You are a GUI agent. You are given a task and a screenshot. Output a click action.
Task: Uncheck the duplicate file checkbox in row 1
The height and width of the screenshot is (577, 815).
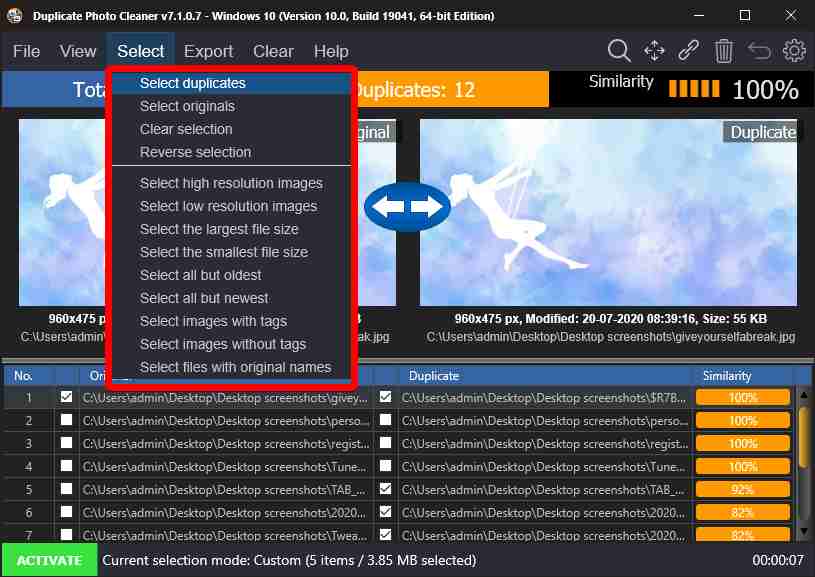(x=385, y=397)
